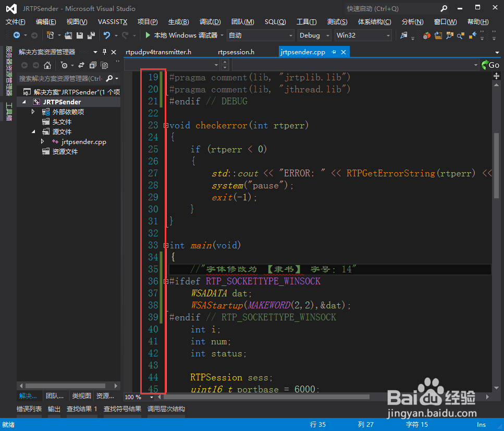The image size is (504, 431).
Task: Open the 错误列表 panel
Action: 29,408
